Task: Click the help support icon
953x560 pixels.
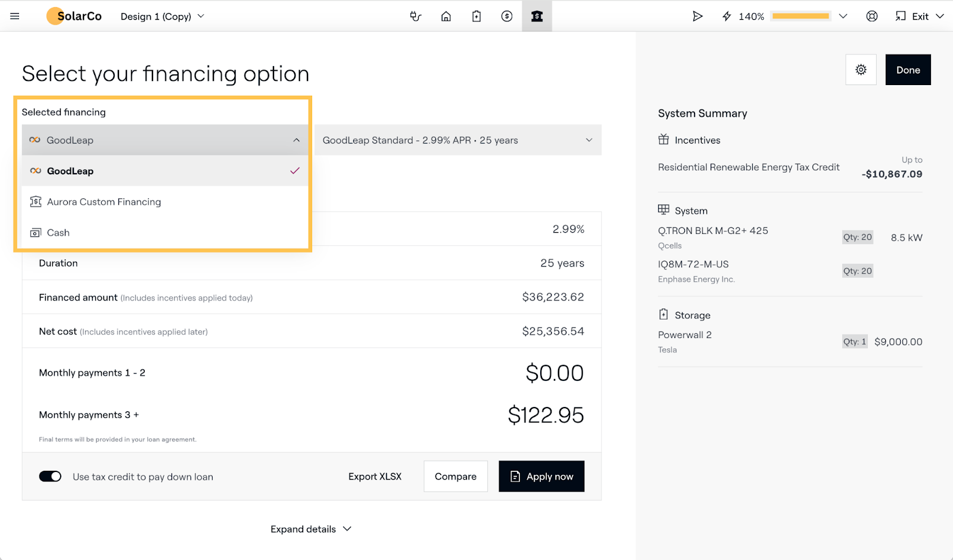Action: pos(871,16)
